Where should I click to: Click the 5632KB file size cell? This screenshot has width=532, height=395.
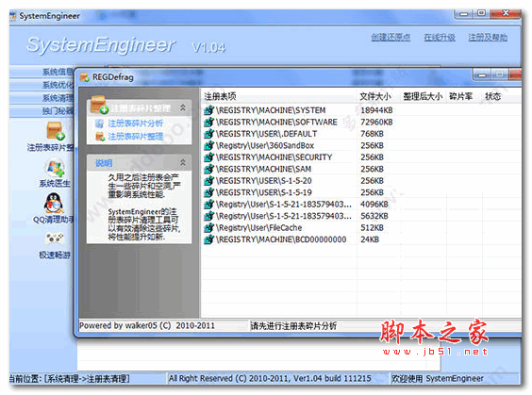[x=374, y=216]
